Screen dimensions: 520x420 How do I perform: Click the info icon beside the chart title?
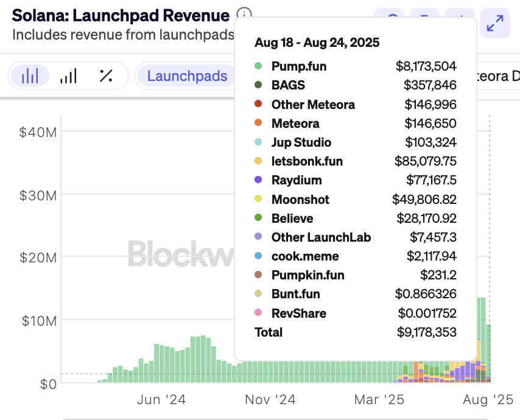[244, 15]
